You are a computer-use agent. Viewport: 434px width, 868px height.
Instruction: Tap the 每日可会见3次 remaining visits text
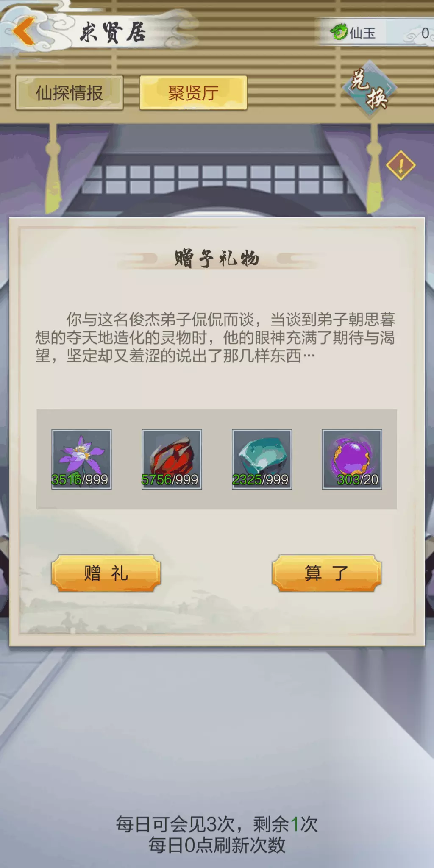tap(217, 824)
